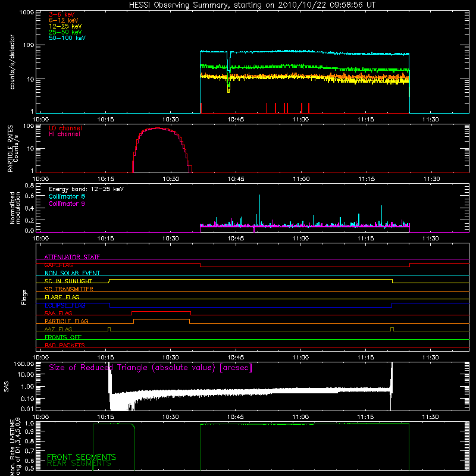Click the REAR SEGMENTS legend entry
The width and height of the screenshot is (476, 476).
79,464
